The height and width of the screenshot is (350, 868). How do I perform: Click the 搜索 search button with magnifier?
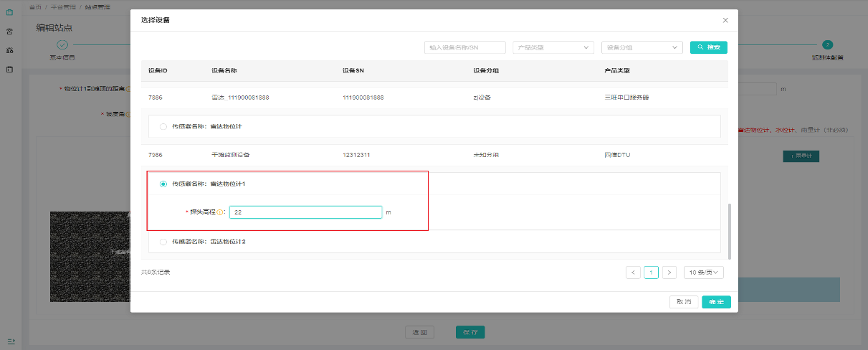(709, 47)
